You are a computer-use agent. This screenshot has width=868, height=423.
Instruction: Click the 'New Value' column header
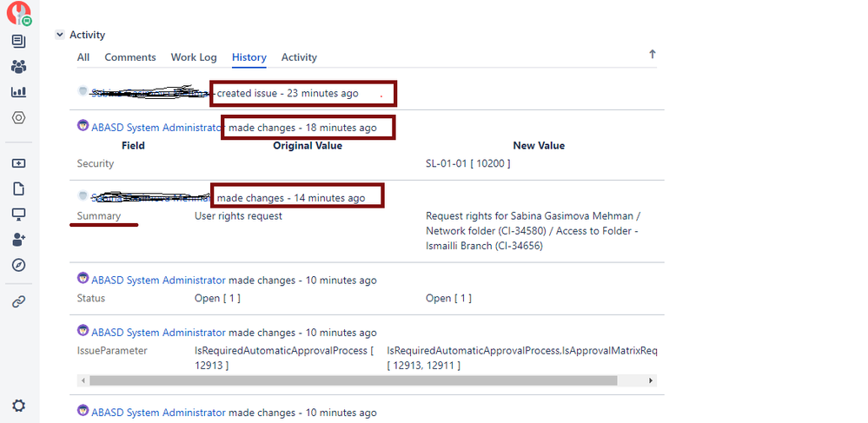pos(539,146)
